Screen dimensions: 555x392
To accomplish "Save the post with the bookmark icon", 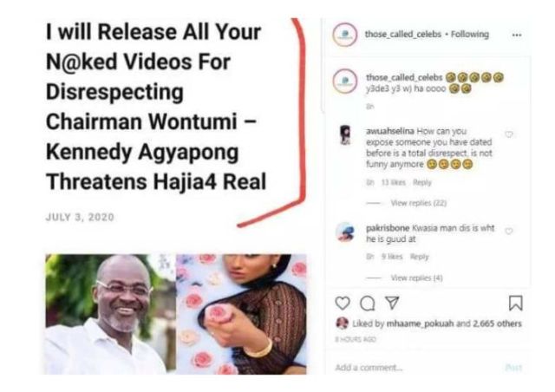I will (x=515, y=304).
